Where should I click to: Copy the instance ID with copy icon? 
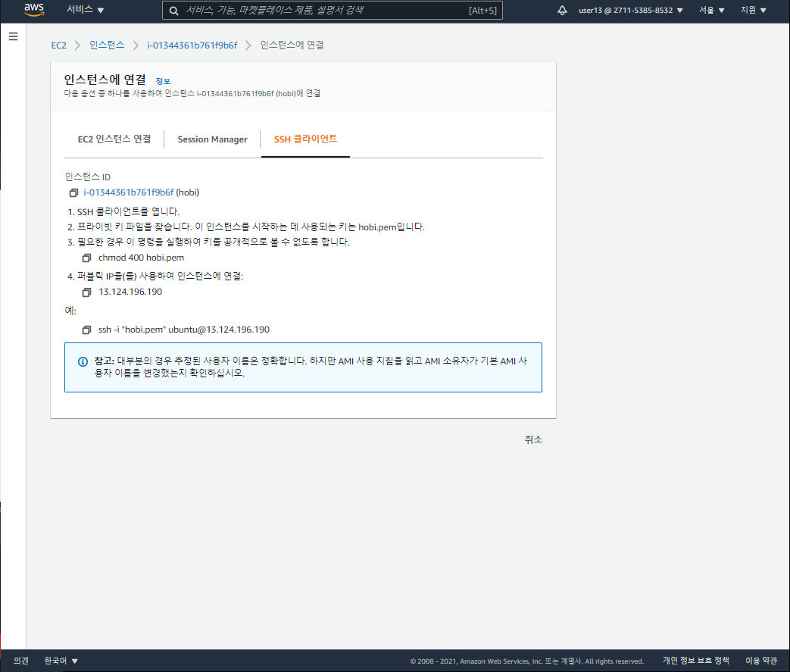tap(73, 192)
